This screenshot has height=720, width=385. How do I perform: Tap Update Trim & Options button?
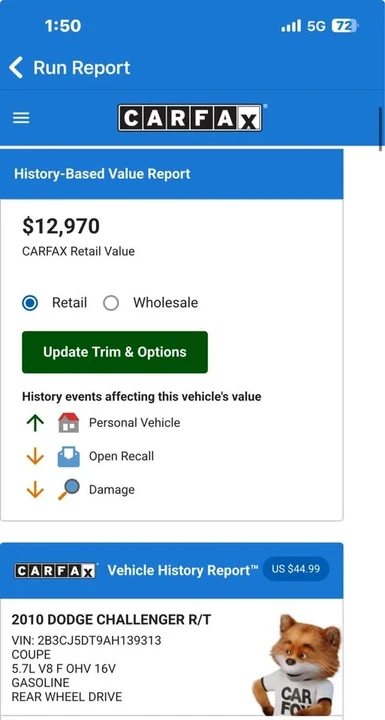tap(115, 352)
